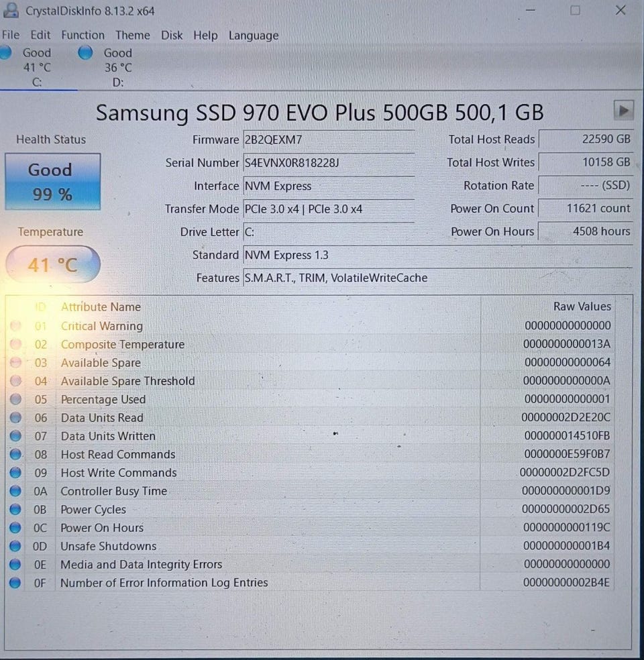Click the status orb for Available Spare row
This screenshot has width=644, height=660.
(x=15, y=362)
